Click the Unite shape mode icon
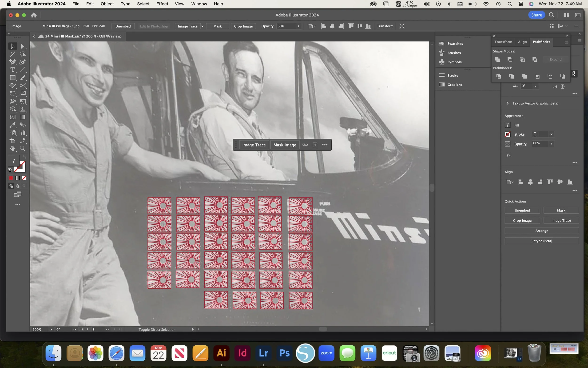588x368 pixels. pos(497,60)
